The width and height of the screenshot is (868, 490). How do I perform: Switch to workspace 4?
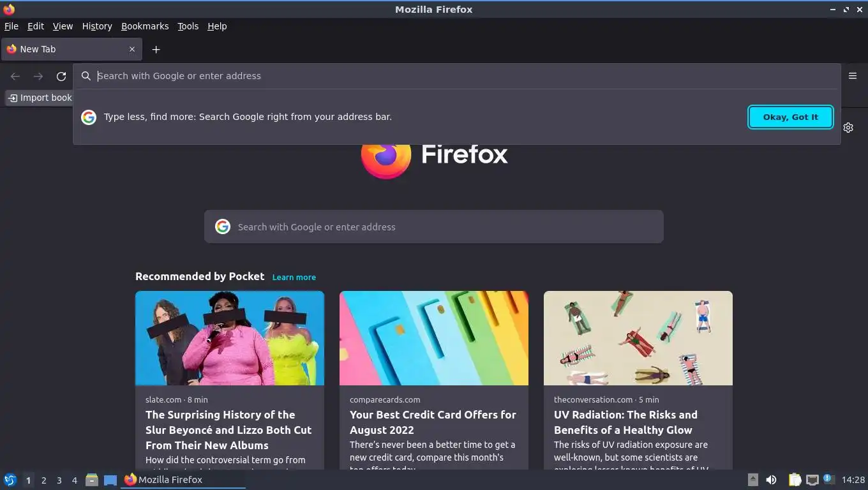(75, 480)
